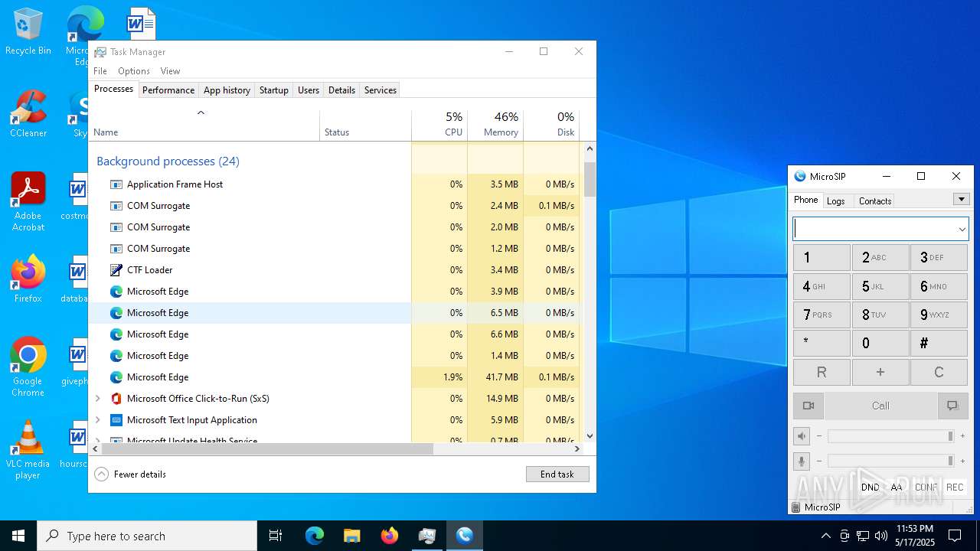Screen dimensions: 980x551
Task: Open the dial number combo box dropdown
Action: pos(962,229)
